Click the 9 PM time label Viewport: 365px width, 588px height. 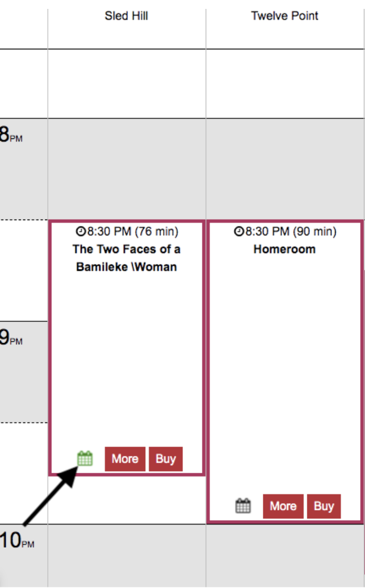[x=11, y=337]
